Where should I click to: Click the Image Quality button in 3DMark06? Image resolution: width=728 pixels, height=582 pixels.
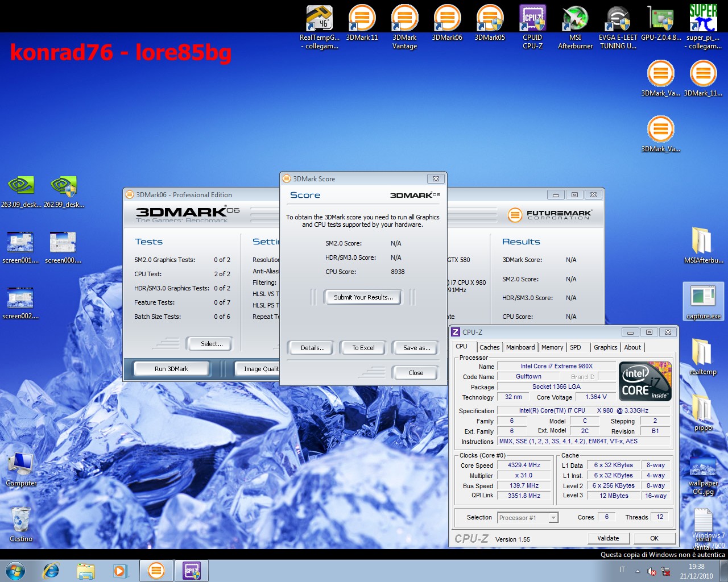(258, 369)
